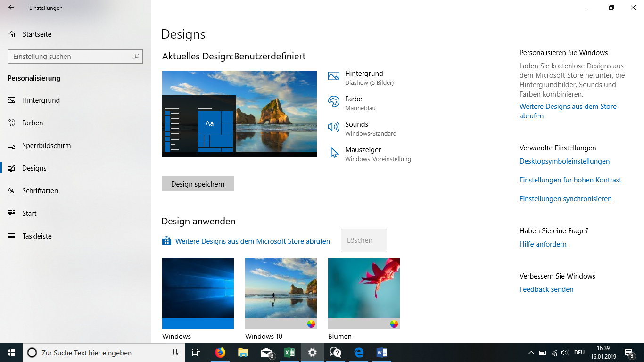644x362 pixels.
Task: Click the color wheel on Blumen theme
Action: 394,324
